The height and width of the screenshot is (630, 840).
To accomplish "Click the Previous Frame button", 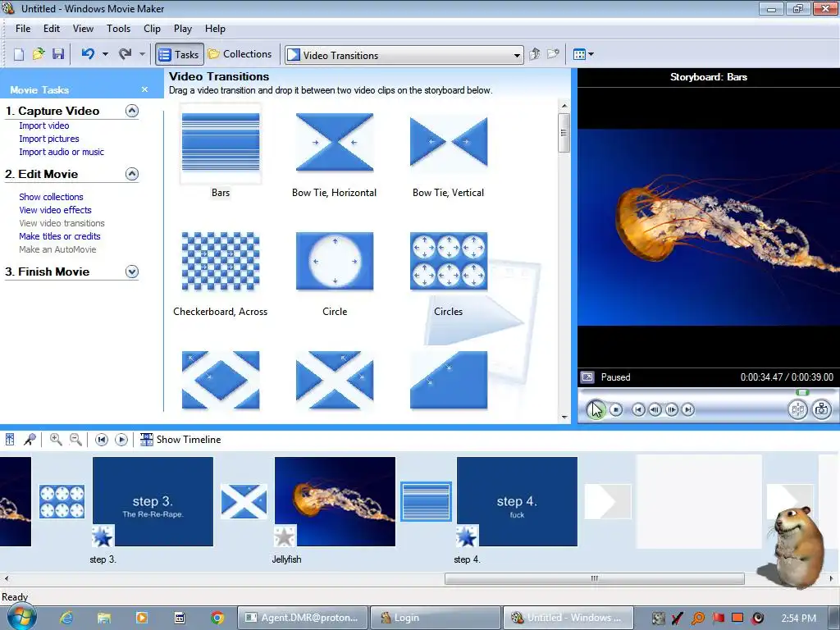I will click(x=655, y=410).
